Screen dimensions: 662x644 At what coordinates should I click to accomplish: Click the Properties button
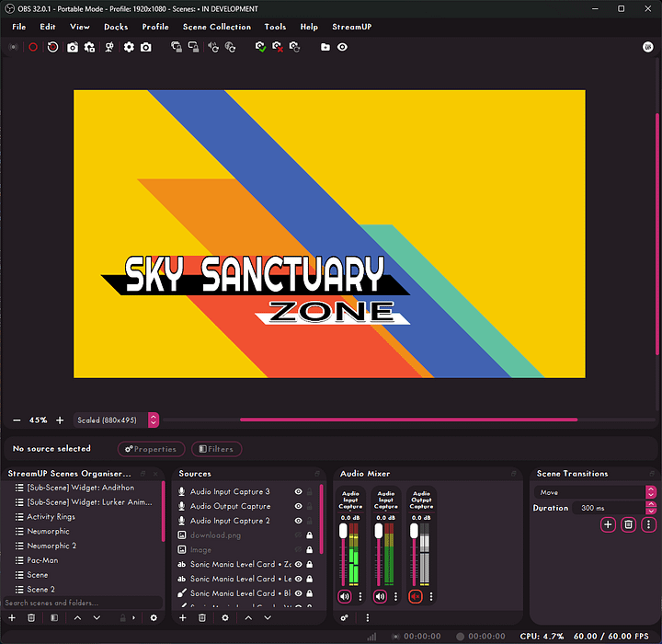pos(151,449)
